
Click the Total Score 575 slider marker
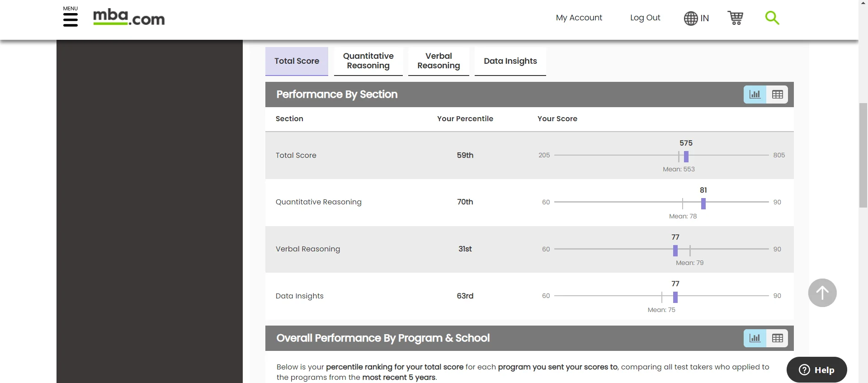pyautogui.click(x=686, y=156)
